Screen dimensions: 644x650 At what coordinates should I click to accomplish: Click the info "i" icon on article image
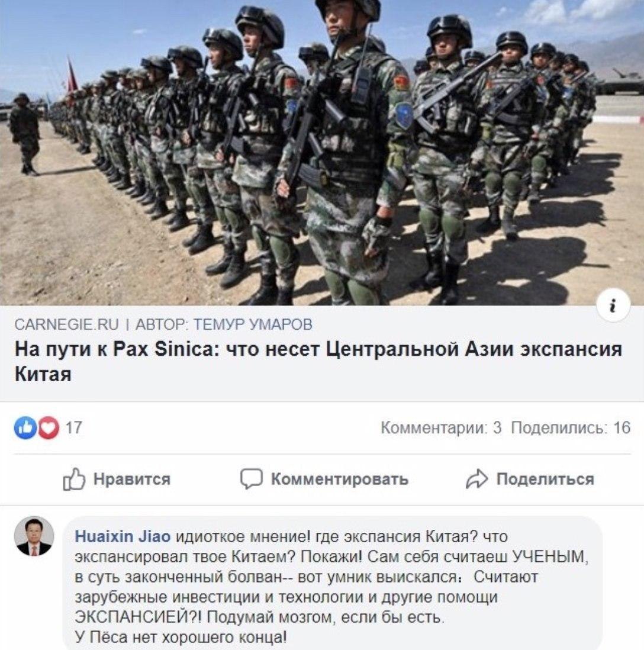[614, 306]
